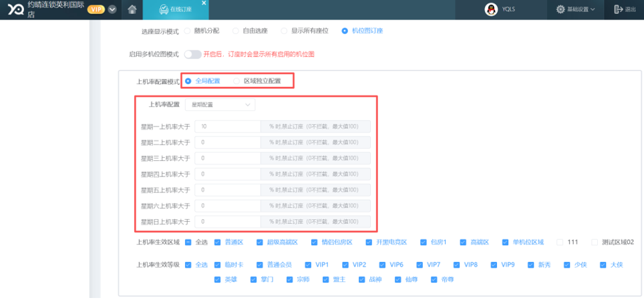The height and width of the screenshot is (300, 644).
Task: Uncheck the VIP8 checkbox
Action: (x=457, y=265)
